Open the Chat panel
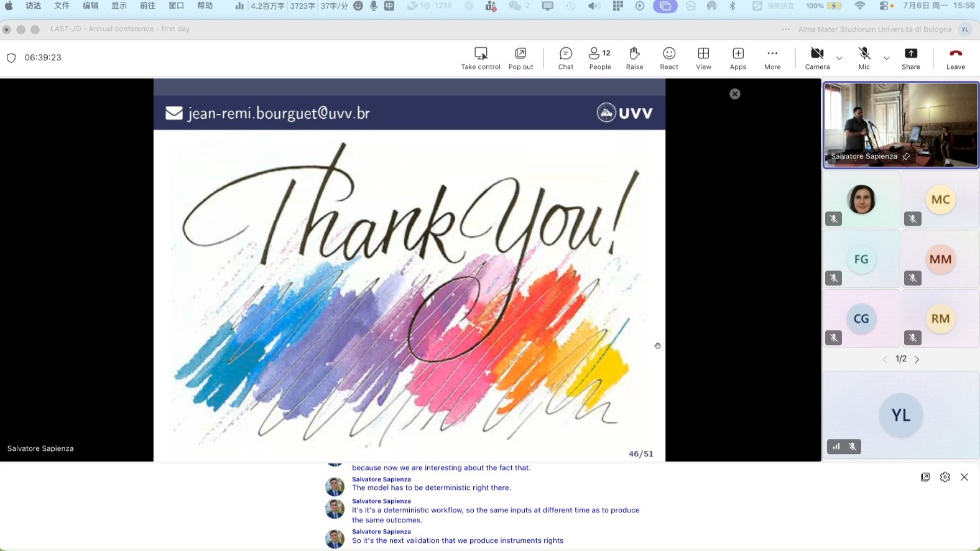980x551 pixels. 566,58
